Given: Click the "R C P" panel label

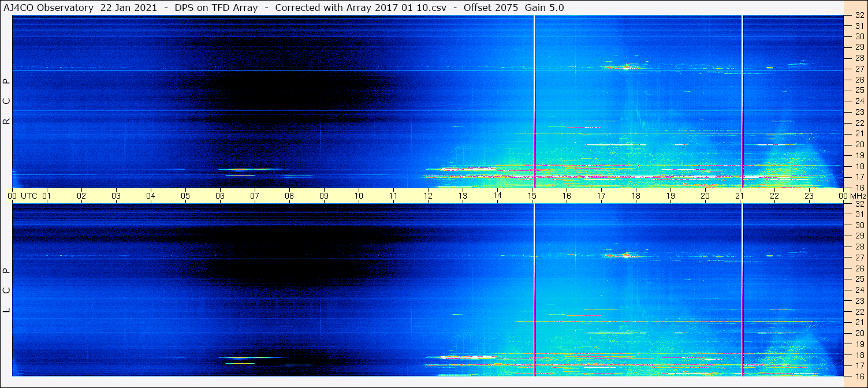Looking at the screenshot, I should pyautogui.click(x=7, y=101).
